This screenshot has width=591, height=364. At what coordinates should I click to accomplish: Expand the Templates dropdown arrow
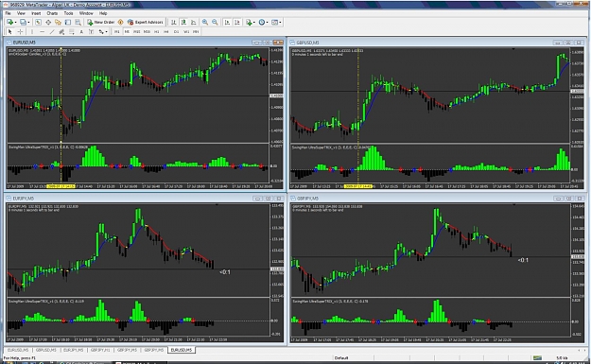click(280, 23)
